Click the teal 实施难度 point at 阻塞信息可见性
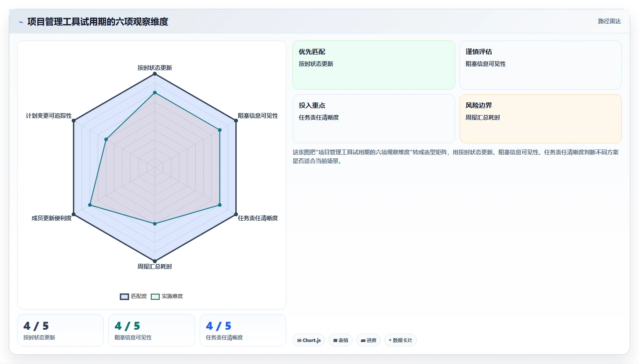The width and height of the screenshot is (639, 364). [220, 130]
